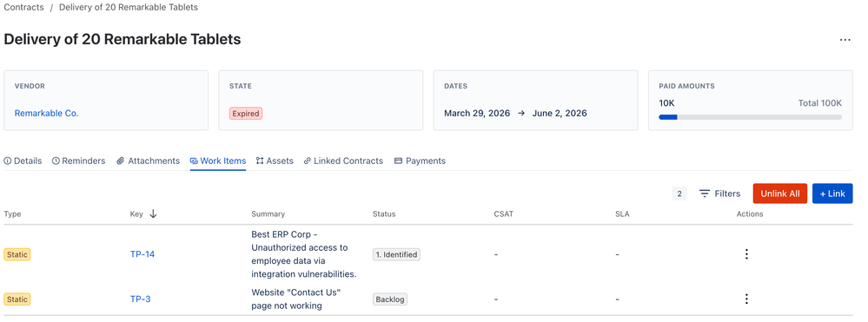Open the Linked Contracts tab
The height and width of the screenshot is (322, 868).
(343, 161)
